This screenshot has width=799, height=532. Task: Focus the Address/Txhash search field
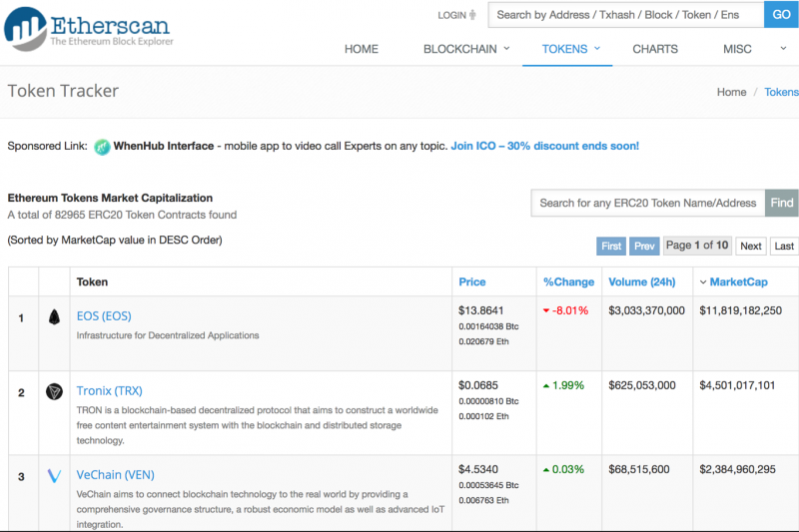626,15
